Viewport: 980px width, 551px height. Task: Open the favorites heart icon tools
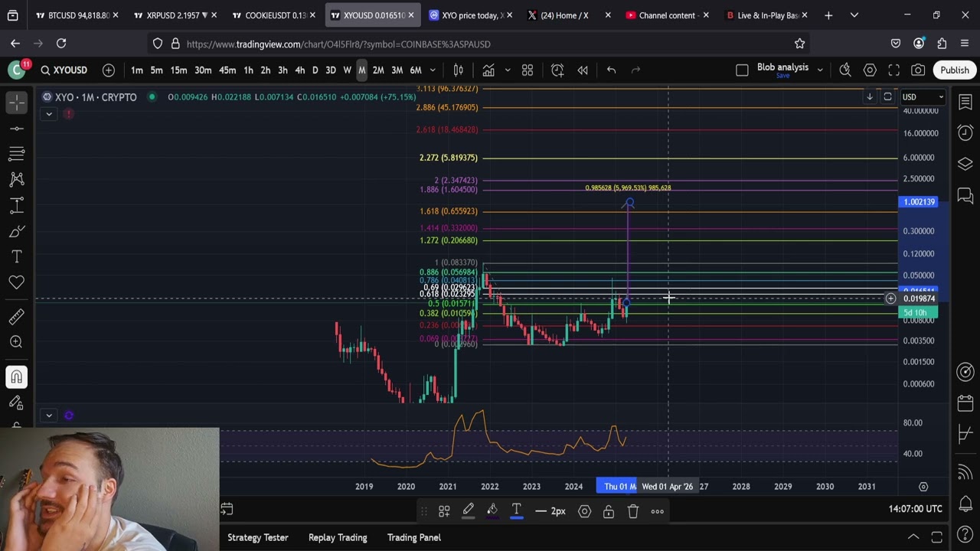pos(17,282)
